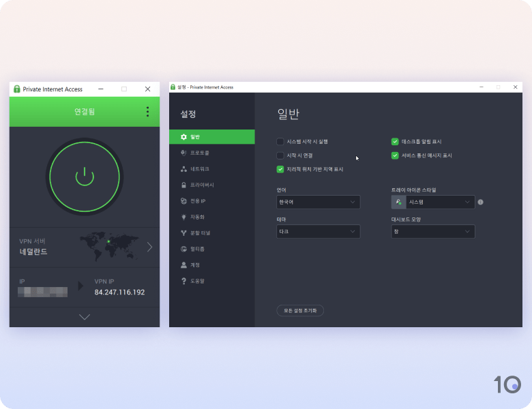Click the VPN IP value 84.247.116.192
The image size is (532, 409).
coord(119,292)
